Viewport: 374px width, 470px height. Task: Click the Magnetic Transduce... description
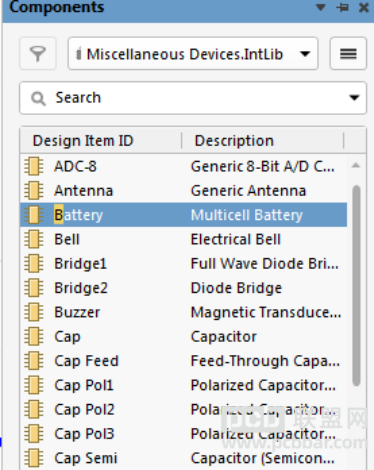coord(266,312)
